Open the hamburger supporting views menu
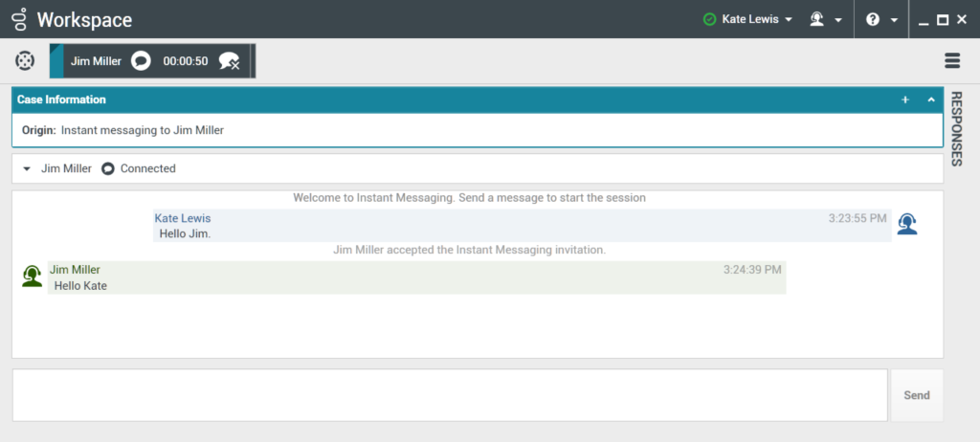This screenshot has width=980, height=442. (x=951, y=60)
